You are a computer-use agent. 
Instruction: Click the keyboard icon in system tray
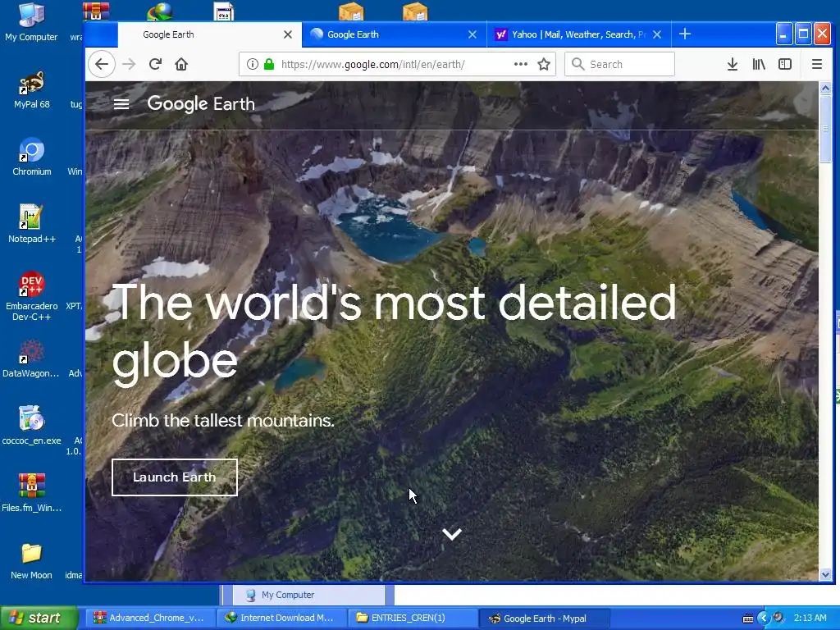coord(748,619)
